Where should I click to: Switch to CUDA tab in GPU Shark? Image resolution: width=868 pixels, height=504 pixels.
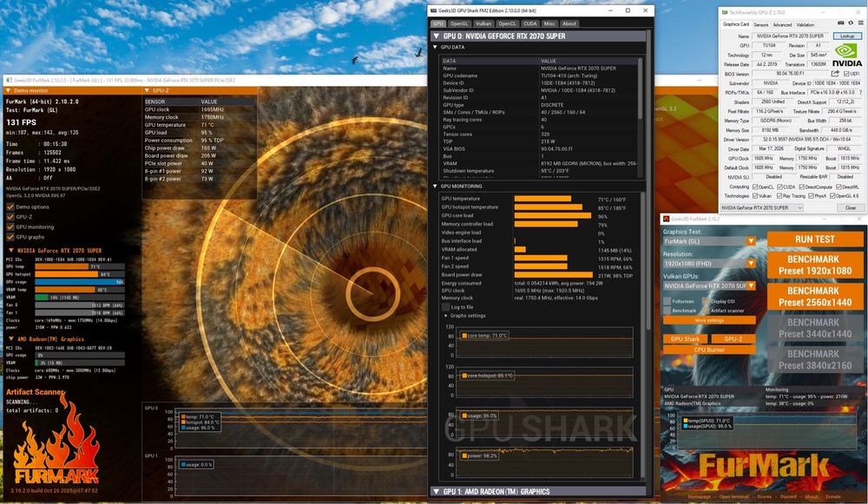pos(529,23)
